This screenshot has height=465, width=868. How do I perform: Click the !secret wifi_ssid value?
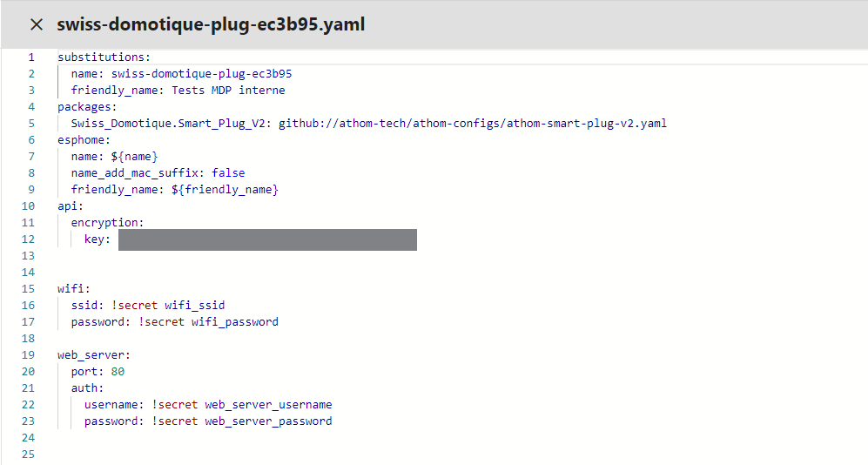coord(168,306)
